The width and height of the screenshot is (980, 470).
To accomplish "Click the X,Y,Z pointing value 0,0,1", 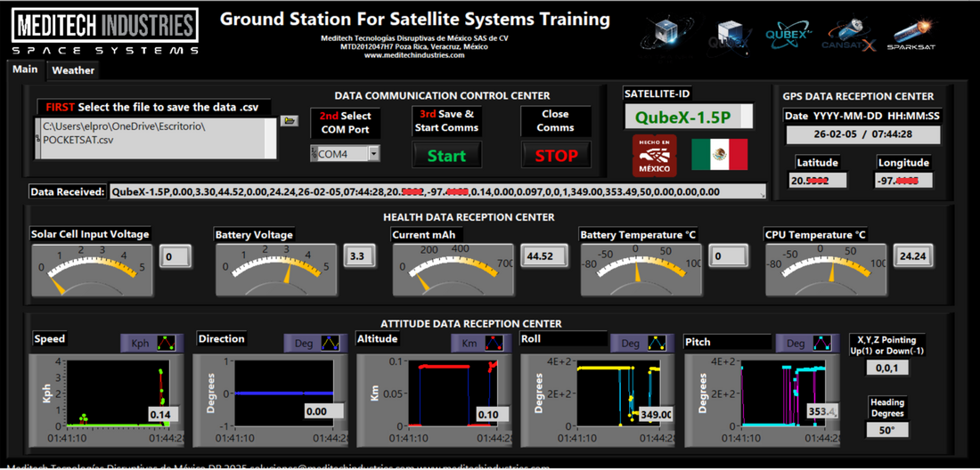I will (886, 369).
